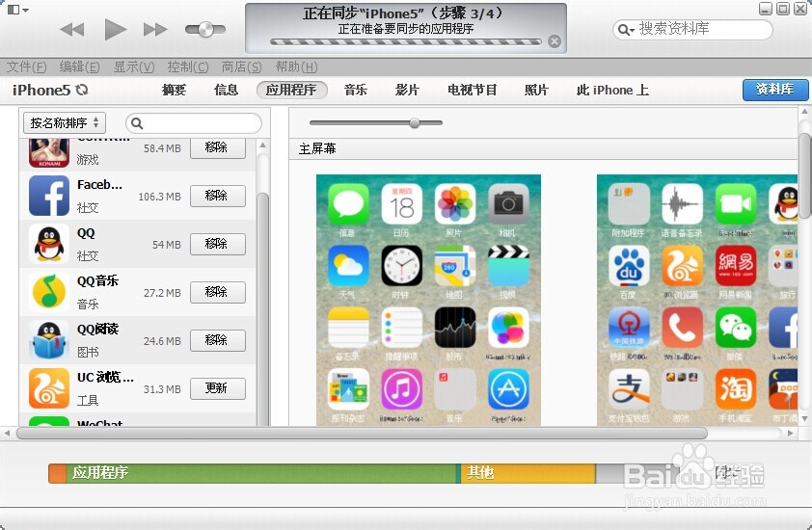
Task: Click the 其他 capacity bar segment
Action: [528, 473]
